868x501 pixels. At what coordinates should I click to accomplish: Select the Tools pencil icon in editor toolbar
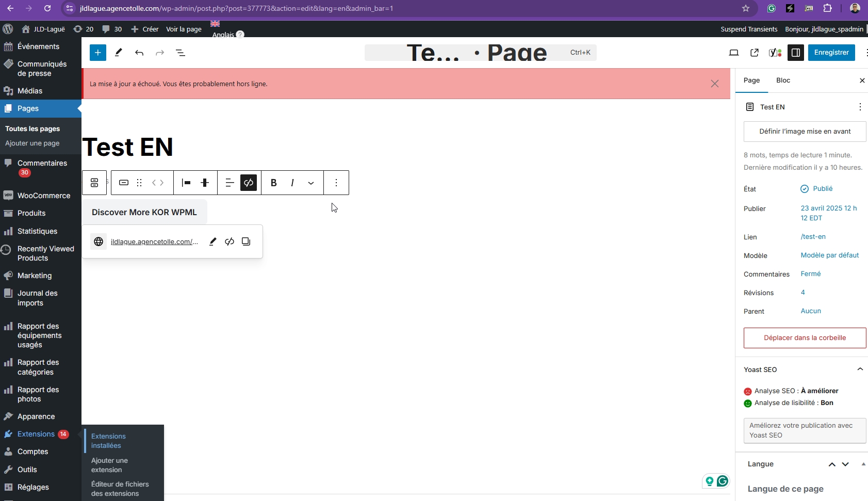[119, 53]
